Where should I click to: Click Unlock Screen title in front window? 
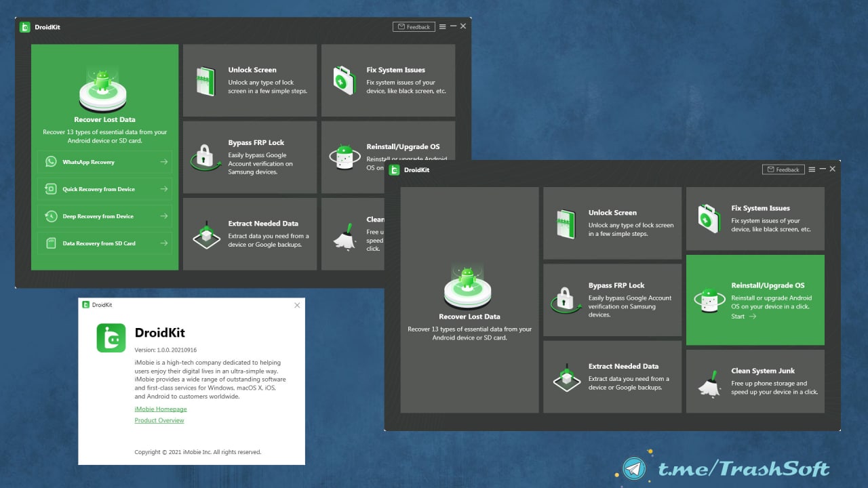click(x=612, y=213)
